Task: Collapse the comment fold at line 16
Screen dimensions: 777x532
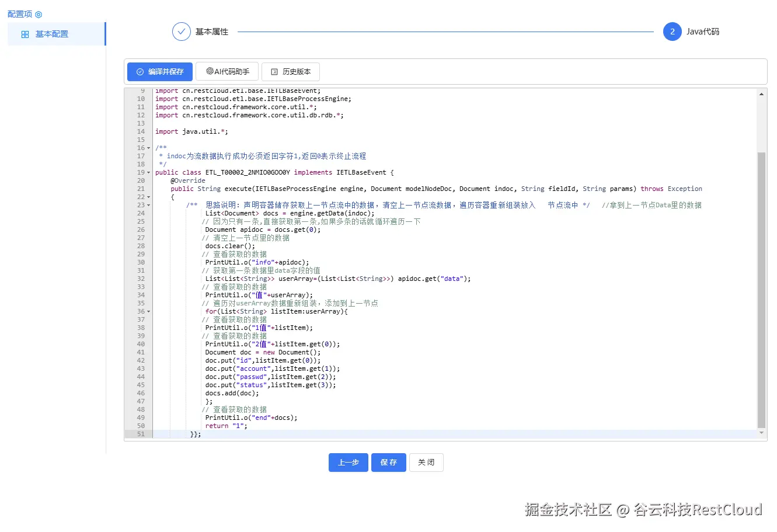Action: pos(149,148)
